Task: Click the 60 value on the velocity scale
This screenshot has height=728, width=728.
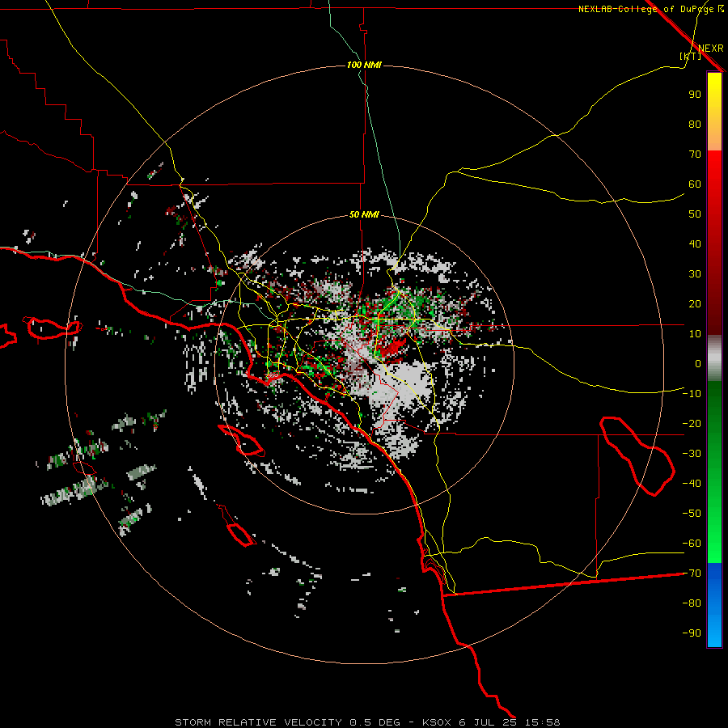Action: click(x=695, y=184)
